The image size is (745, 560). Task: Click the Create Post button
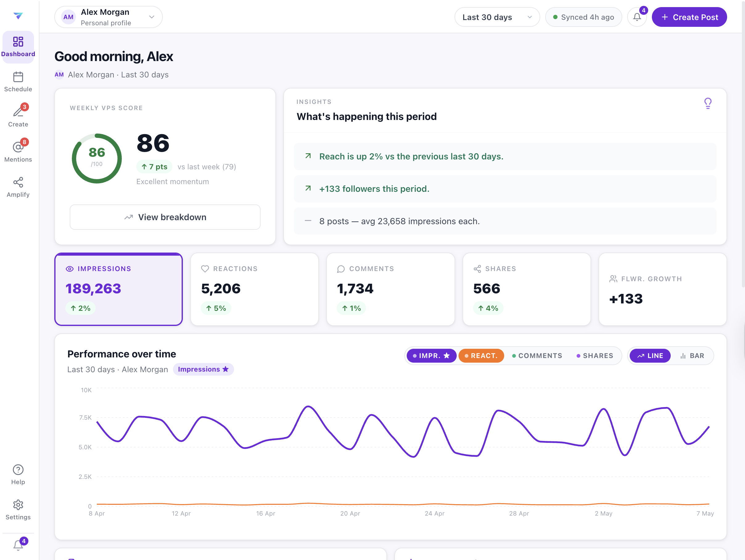click(689, 17)
